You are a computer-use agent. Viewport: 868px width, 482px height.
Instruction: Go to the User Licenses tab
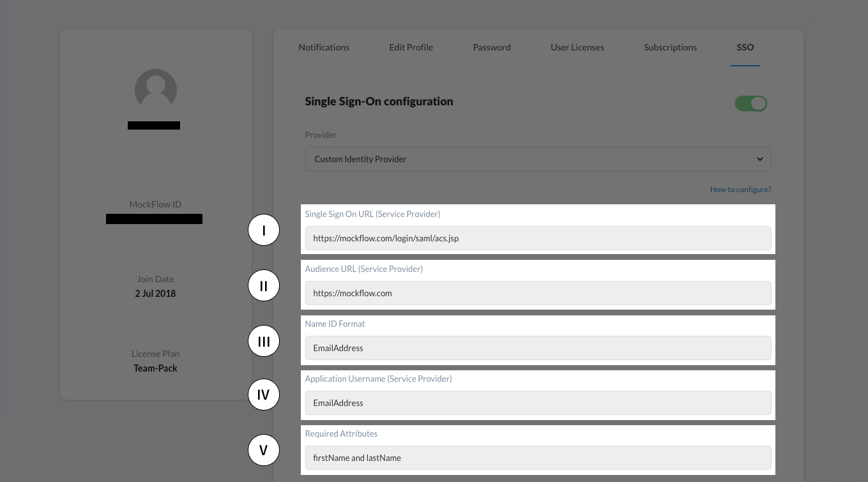point(577,47)
